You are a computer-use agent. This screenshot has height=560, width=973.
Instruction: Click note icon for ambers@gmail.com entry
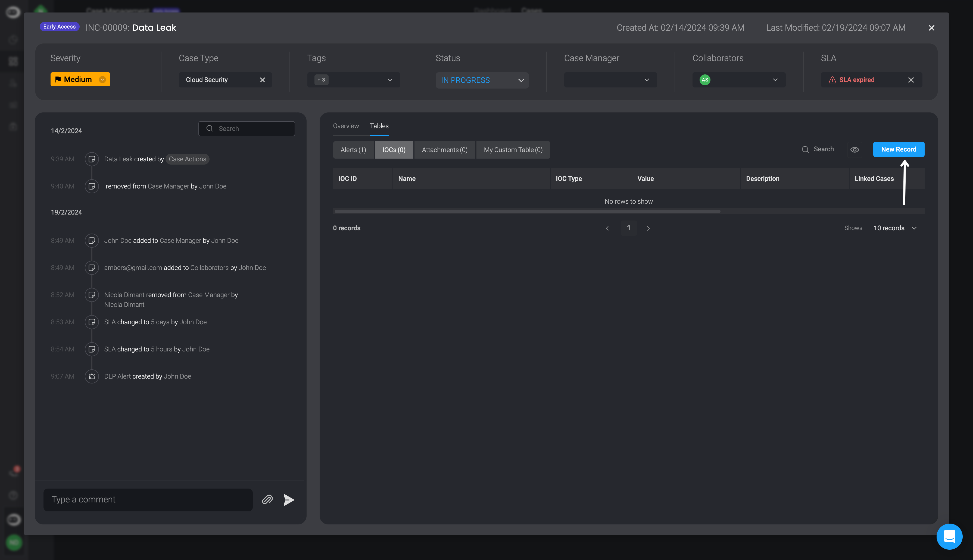[x=92, y=268]
